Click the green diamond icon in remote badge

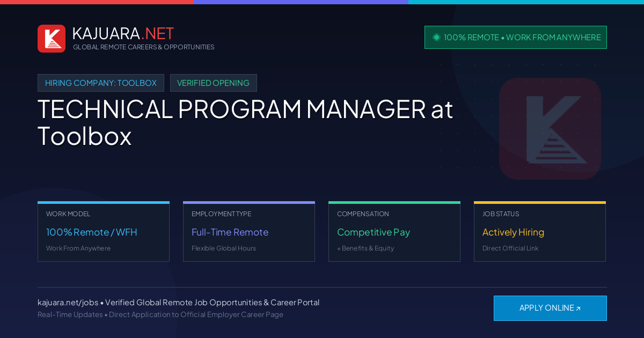[436, 38]
